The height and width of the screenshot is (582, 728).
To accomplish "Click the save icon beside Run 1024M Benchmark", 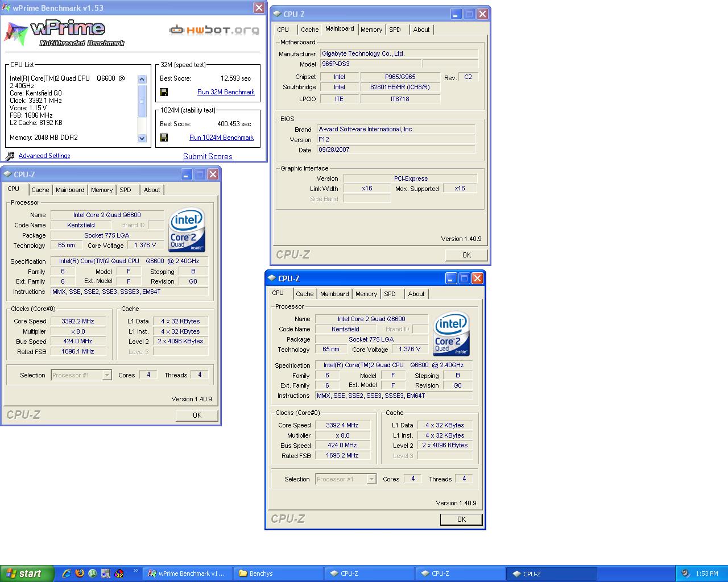I will click(x=164, y=138).
